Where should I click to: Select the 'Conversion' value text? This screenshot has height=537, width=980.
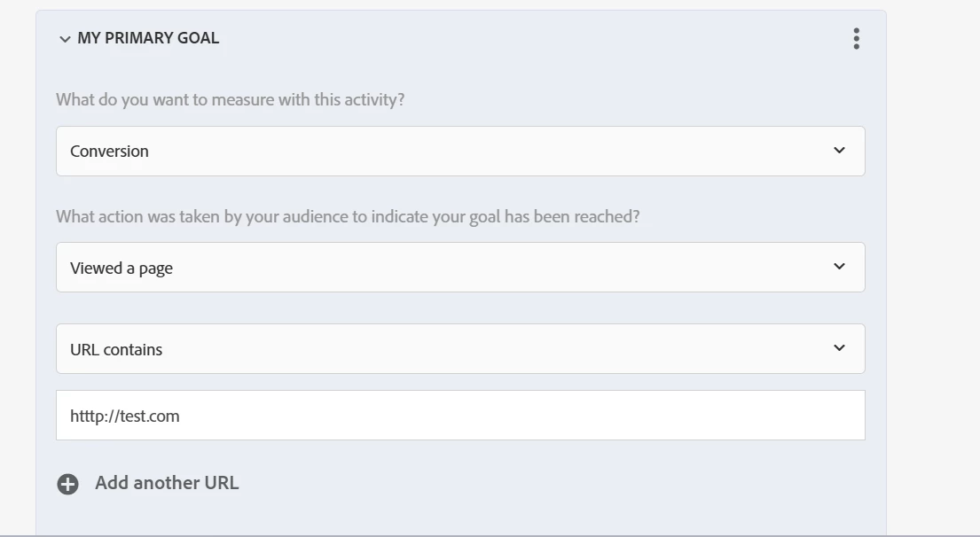click(x=109, y=151)
